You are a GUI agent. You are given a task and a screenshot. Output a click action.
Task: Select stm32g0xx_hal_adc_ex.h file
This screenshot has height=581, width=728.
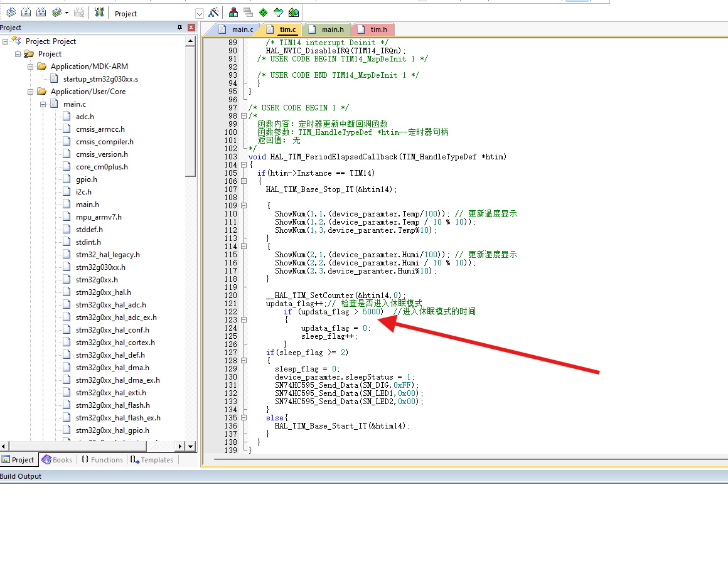click(x=116, y=317)
